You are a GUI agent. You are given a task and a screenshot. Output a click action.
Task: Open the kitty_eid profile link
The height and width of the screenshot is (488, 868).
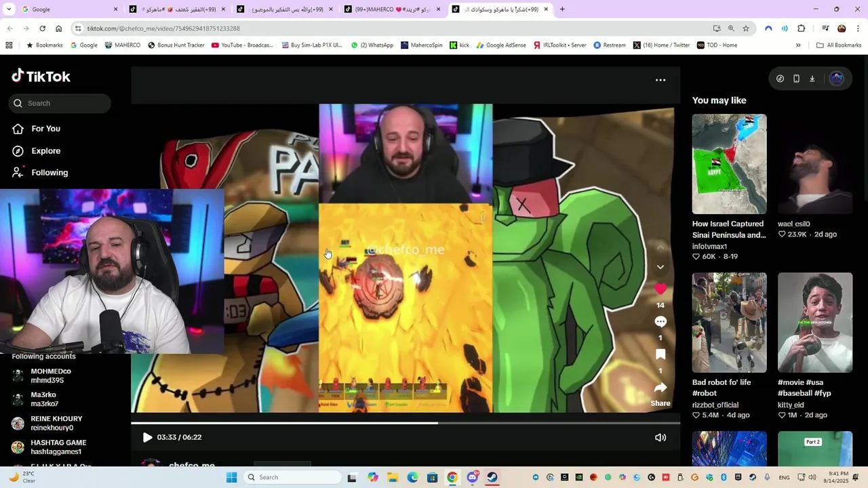791,405
